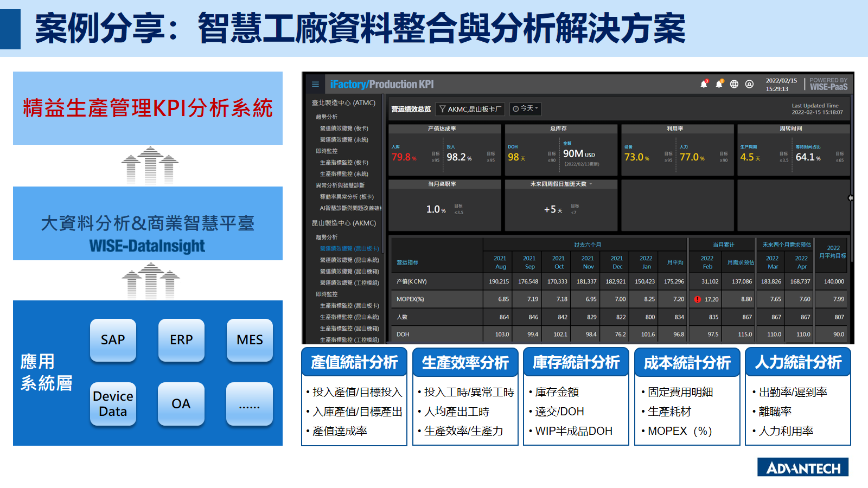Expand 臺北製造中心 (ATMC) in the sidebar
Image resolution: width=868 pixels, height=488 pixels.
click(x=343, y=102)
